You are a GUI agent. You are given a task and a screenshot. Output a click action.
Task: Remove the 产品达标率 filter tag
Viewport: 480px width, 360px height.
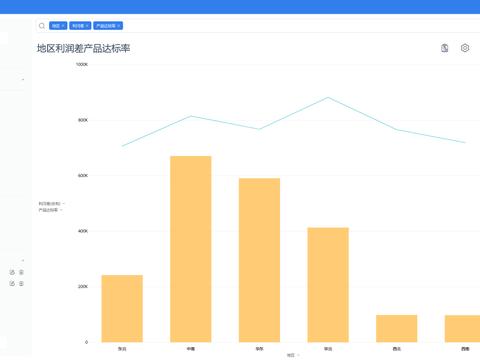119,26
